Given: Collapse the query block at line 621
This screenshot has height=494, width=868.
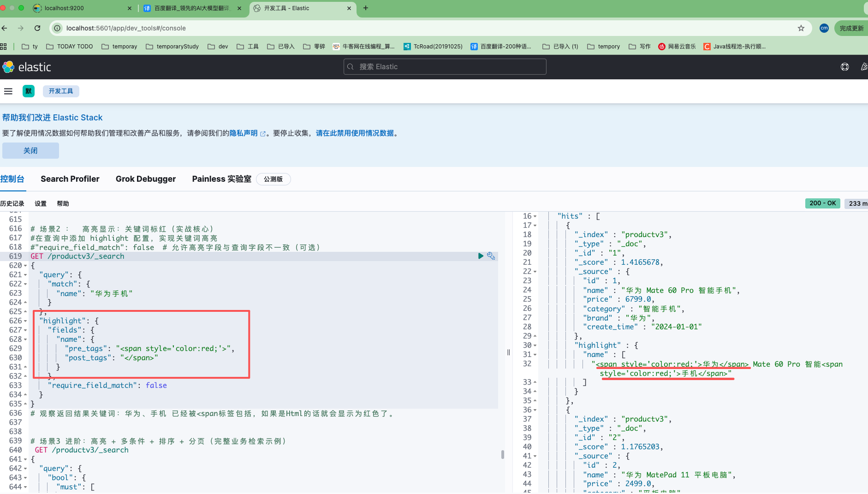Looking at the screenshot, I should coord(25,275).
